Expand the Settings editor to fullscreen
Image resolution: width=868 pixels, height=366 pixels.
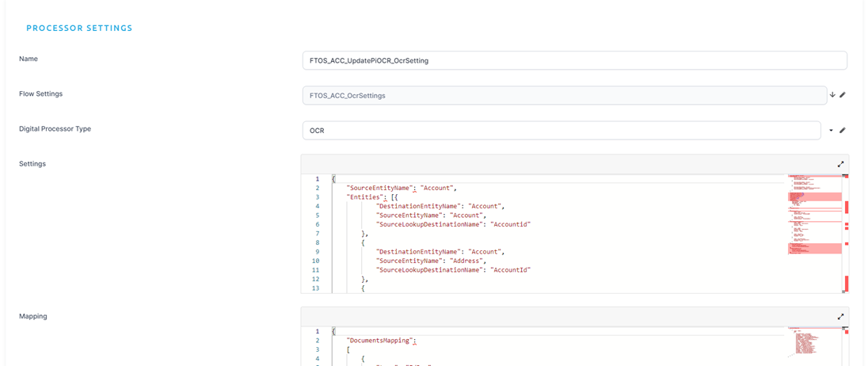(x=841, y=165)
